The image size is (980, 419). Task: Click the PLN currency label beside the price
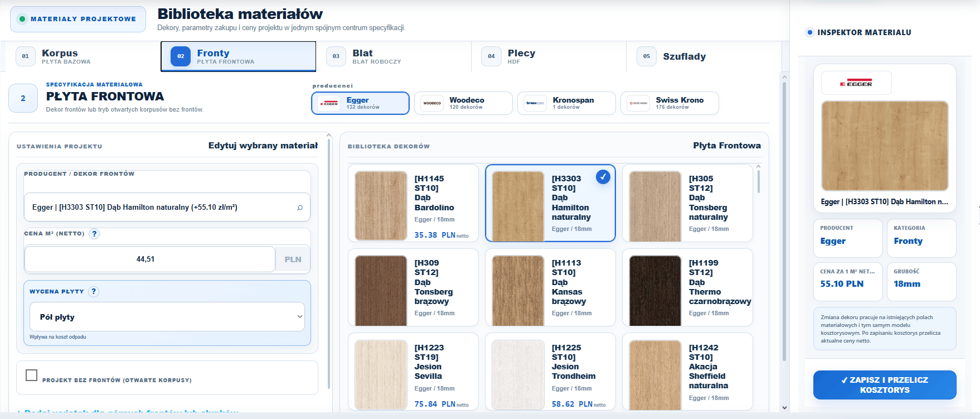tap(293, 259)
